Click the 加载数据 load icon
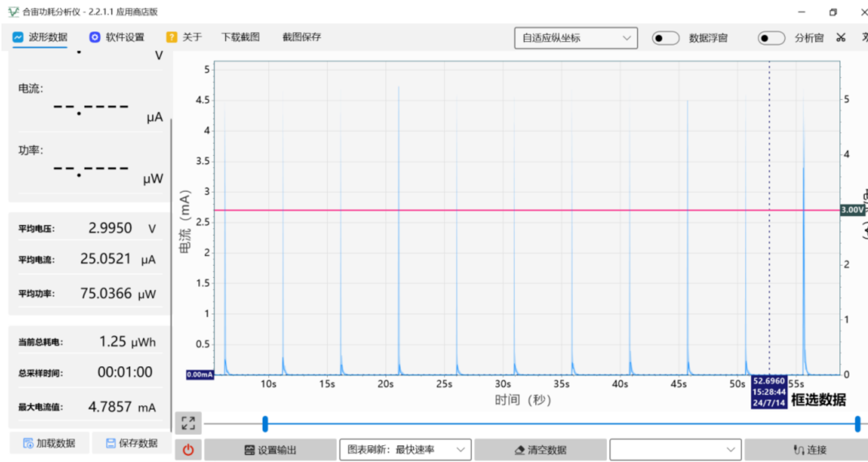The image size is (868, 462). 28,443
